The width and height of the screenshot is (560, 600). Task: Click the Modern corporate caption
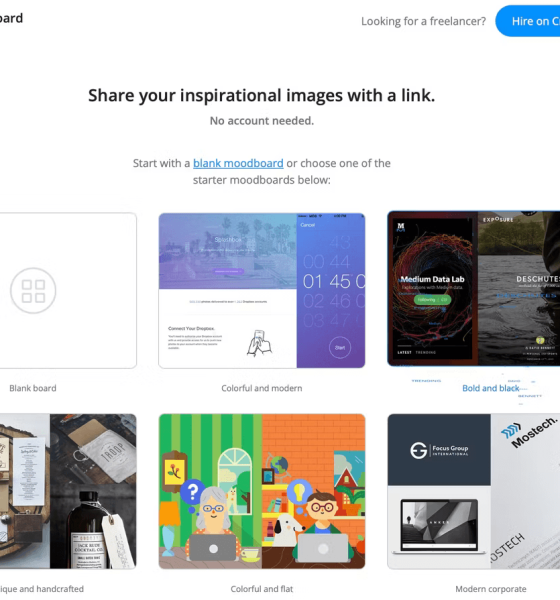tap(491, 589)
